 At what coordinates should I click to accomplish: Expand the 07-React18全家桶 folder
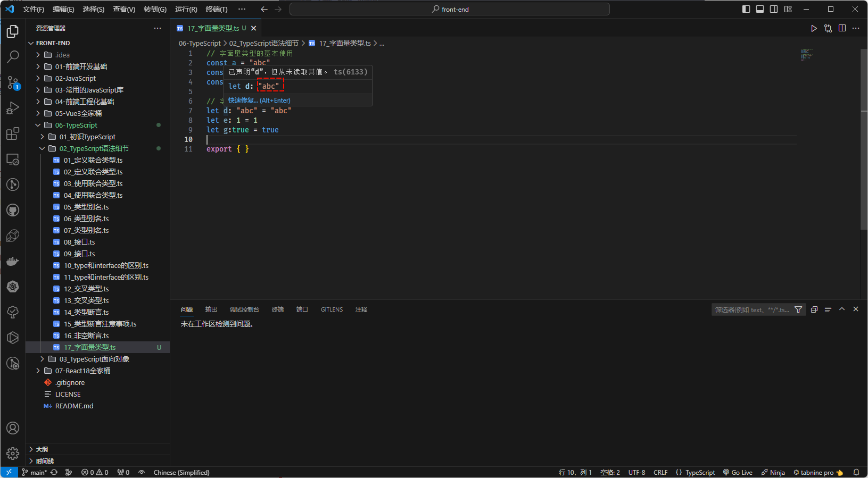(82, 371)
